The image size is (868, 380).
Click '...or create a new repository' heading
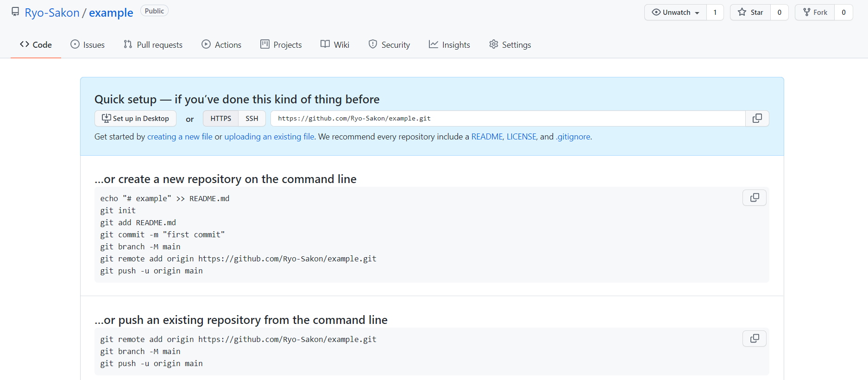coord(225,179)
